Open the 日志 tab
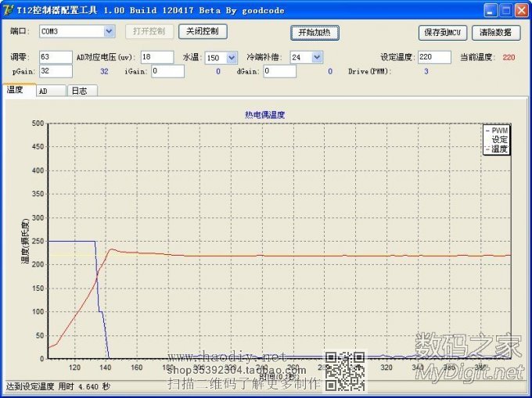Viewport: 532px width, 398px height. pos(79,91)
